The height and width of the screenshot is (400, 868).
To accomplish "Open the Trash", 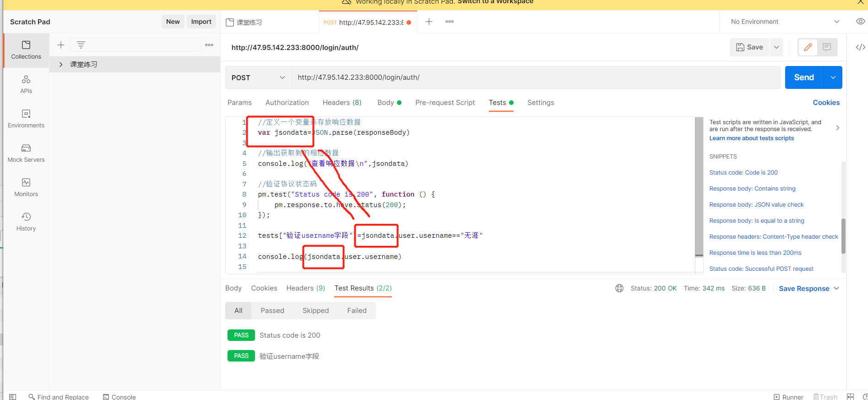I will 825,397.
